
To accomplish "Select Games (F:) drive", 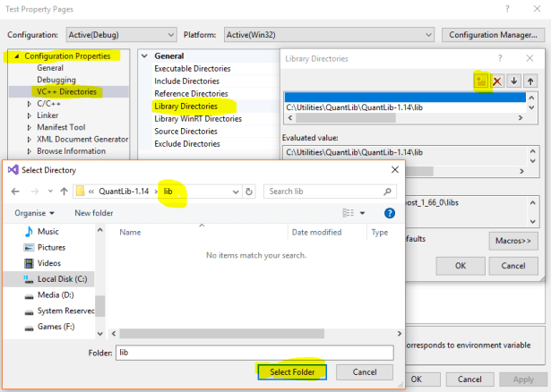I will 56,327.
